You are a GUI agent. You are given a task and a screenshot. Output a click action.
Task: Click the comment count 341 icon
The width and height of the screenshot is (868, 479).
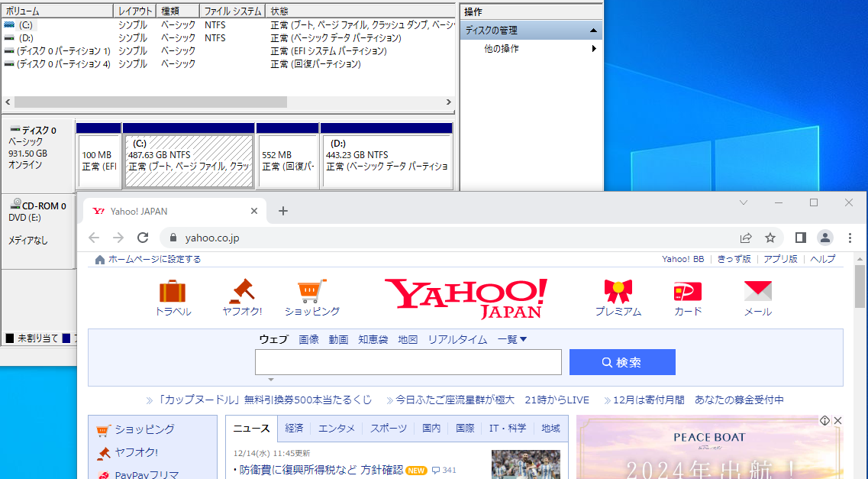436,470
